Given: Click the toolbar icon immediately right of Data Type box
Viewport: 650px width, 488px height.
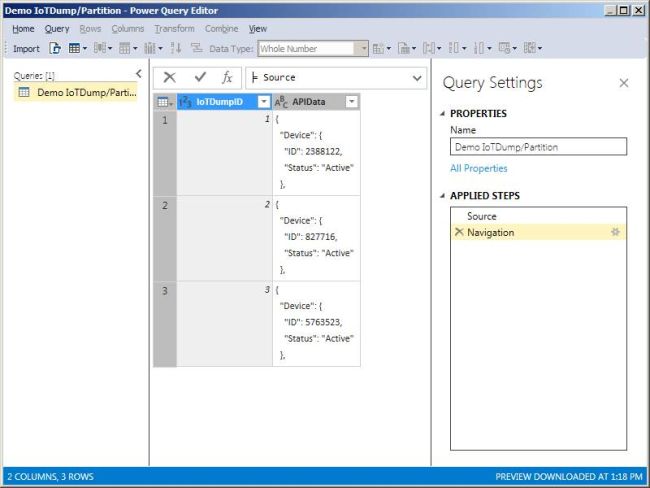Looking at the screenshot, I should pyautogui.click(x=378, y=49).
